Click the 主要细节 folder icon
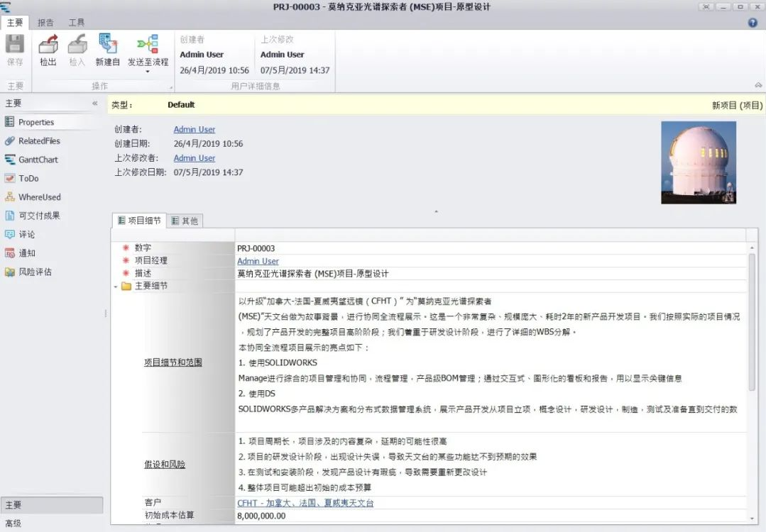Screen dimensions: 766x532 tap(126, 286)
